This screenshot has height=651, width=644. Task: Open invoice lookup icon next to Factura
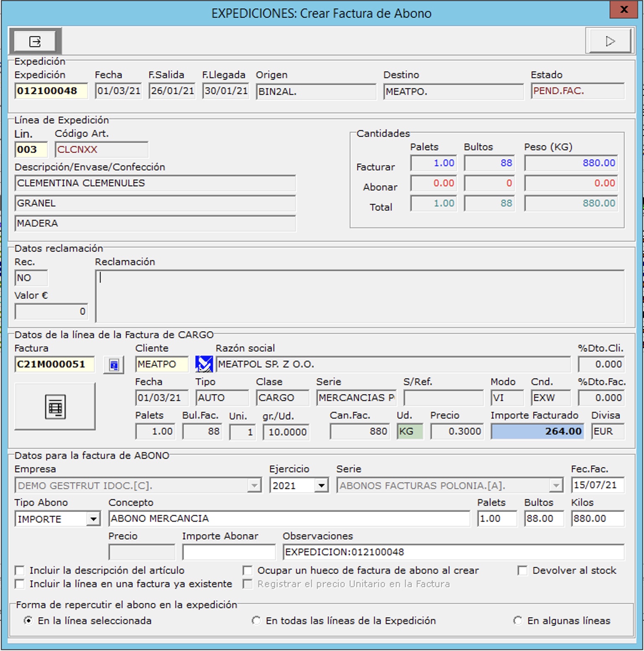pyautogui.click(x=114, y=365)
